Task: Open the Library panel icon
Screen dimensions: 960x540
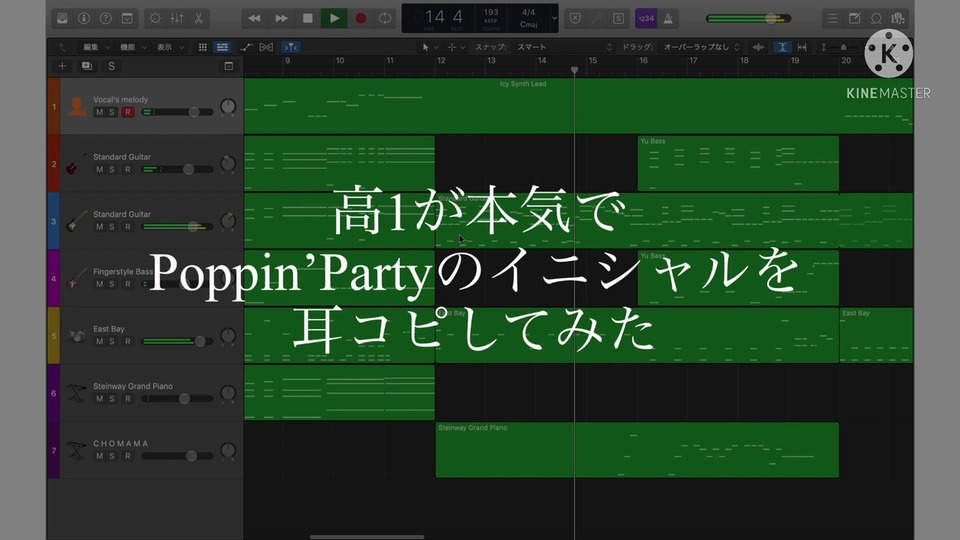Action: [x=62, y=18]
